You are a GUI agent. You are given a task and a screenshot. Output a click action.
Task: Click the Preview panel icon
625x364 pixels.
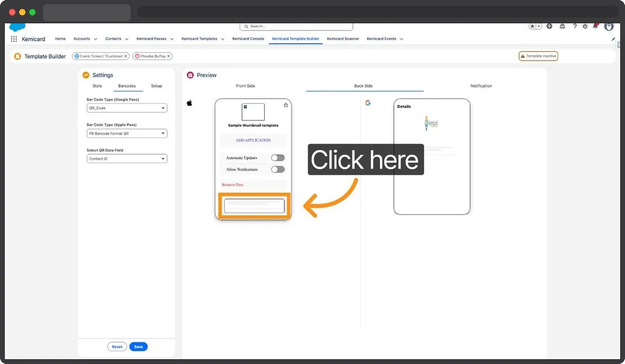190,75
